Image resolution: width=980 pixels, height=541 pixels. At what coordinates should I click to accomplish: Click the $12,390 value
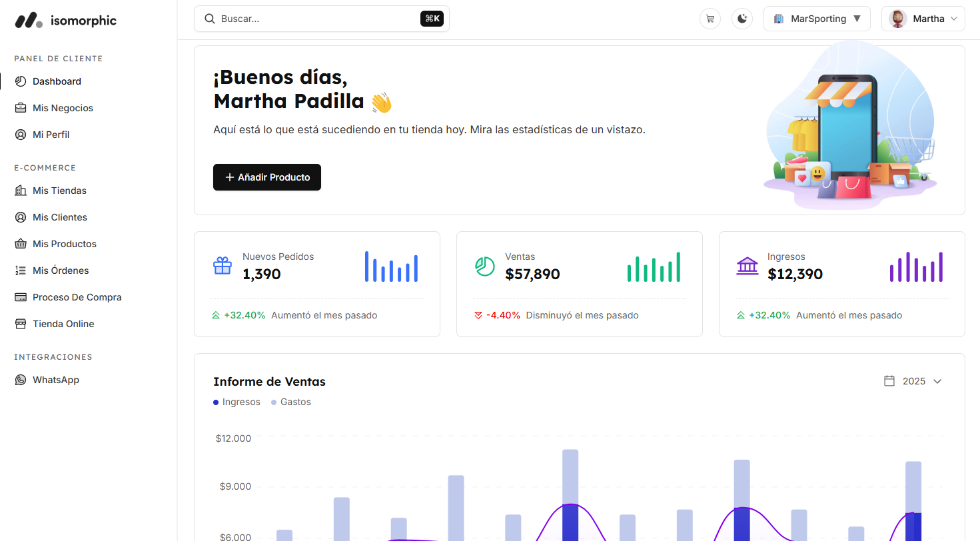(795, 274)
